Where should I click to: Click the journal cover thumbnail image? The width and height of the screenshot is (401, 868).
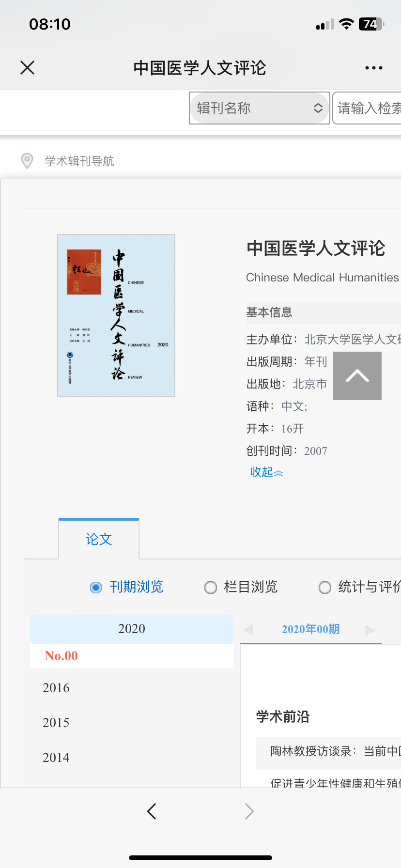pyautogui.click(x=116, y=315)
